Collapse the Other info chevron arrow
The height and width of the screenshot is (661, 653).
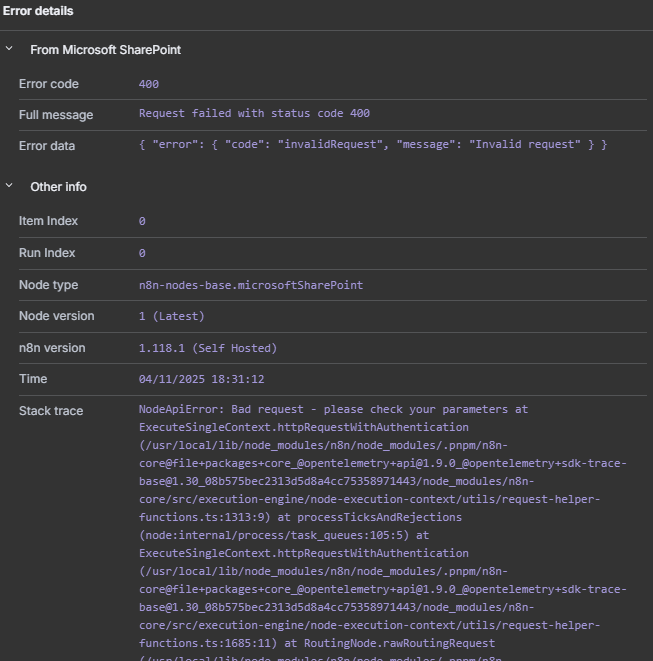pos(9,186)
